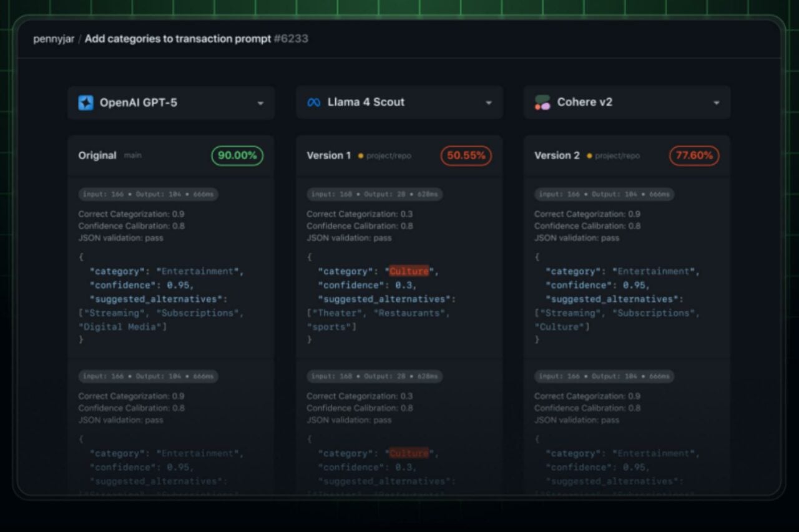Select the 90.00% score badge
The image size is (799, 532).
point(237,156)
